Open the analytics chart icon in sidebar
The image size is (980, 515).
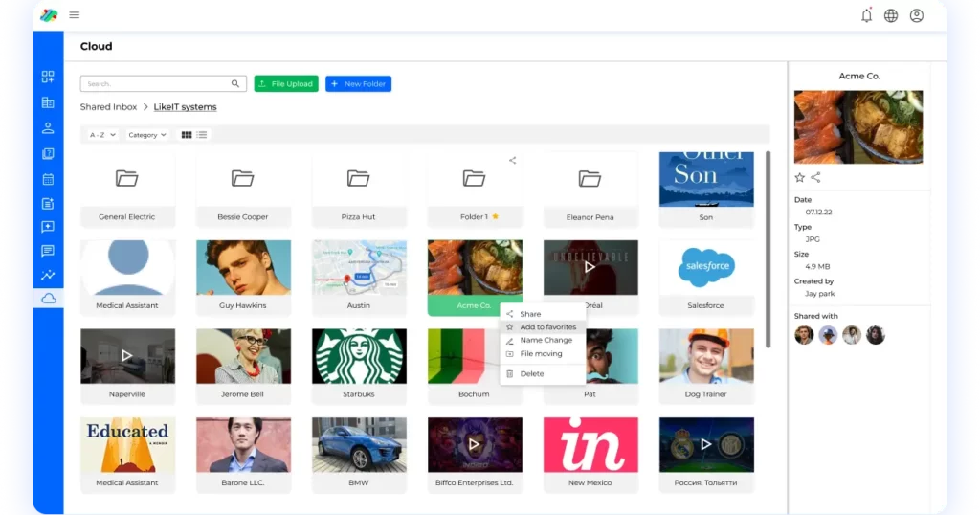tap(48, 275)
